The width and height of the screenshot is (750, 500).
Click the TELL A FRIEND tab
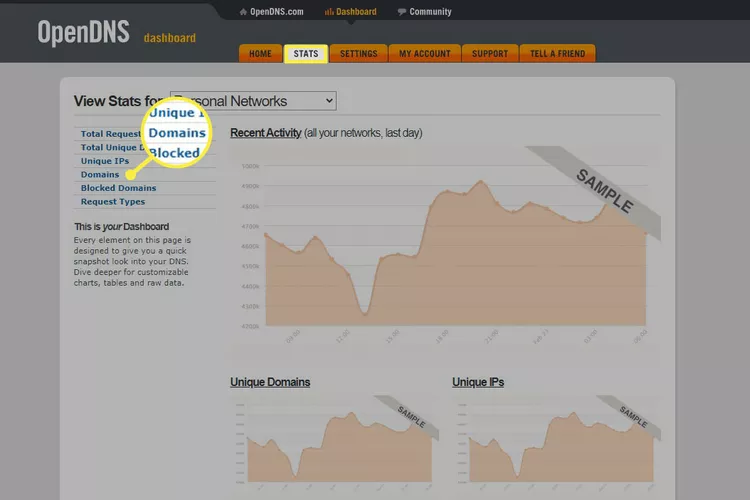[557, 54]
